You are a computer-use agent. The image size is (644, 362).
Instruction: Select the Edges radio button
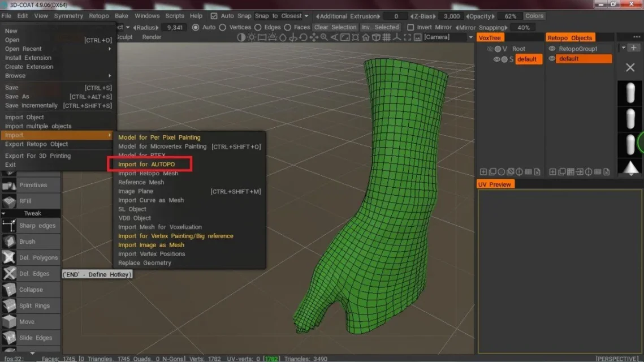tap(258, 27)
